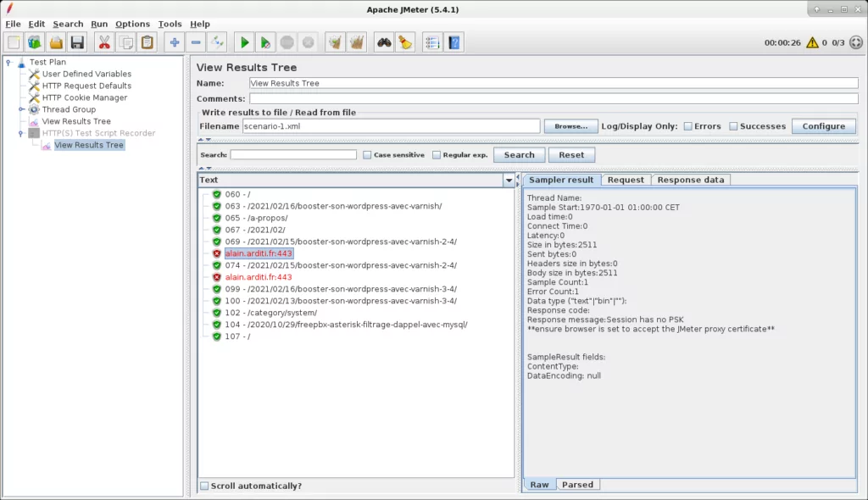Select HTTP Cookie Manager in the tree
The height and width of the screenshot is (500, 868).
84,98
